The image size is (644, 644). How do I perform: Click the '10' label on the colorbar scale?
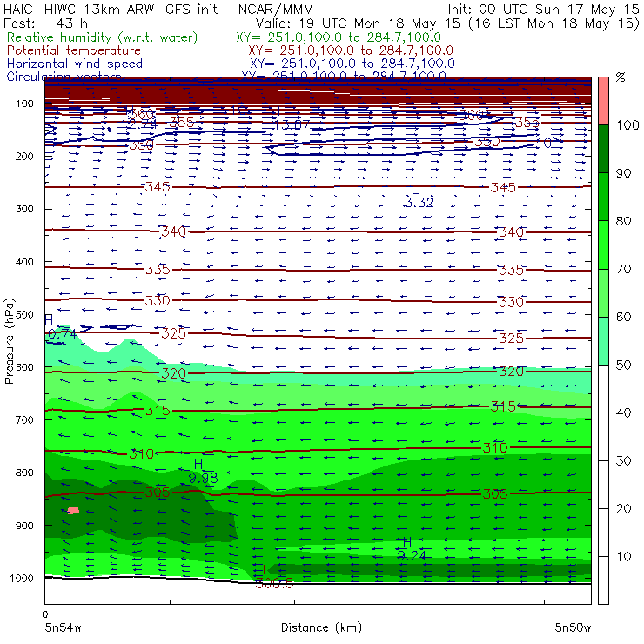623,557
